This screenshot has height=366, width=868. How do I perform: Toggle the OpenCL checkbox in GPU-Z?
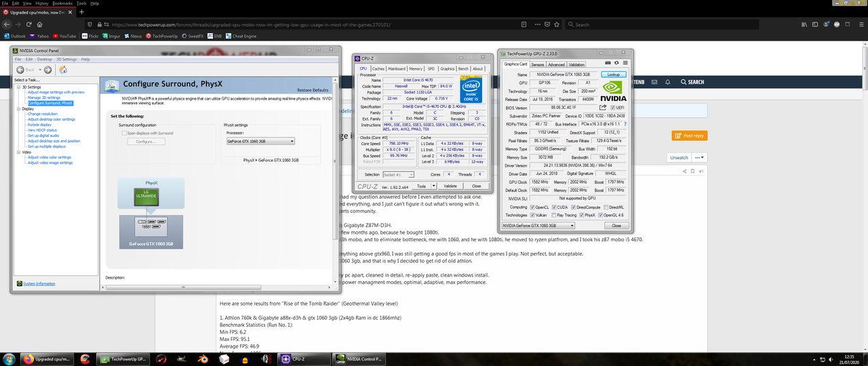[533, 207]
